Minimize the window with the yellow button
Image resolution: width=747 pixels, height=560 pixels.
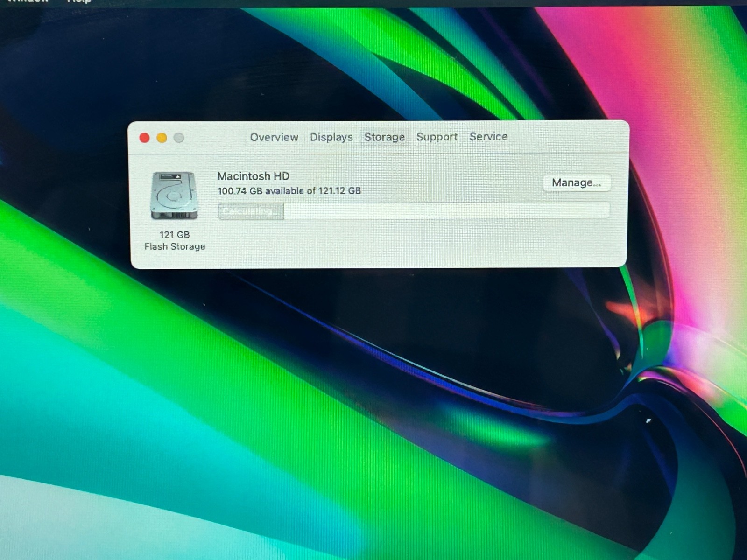point(162,138)
